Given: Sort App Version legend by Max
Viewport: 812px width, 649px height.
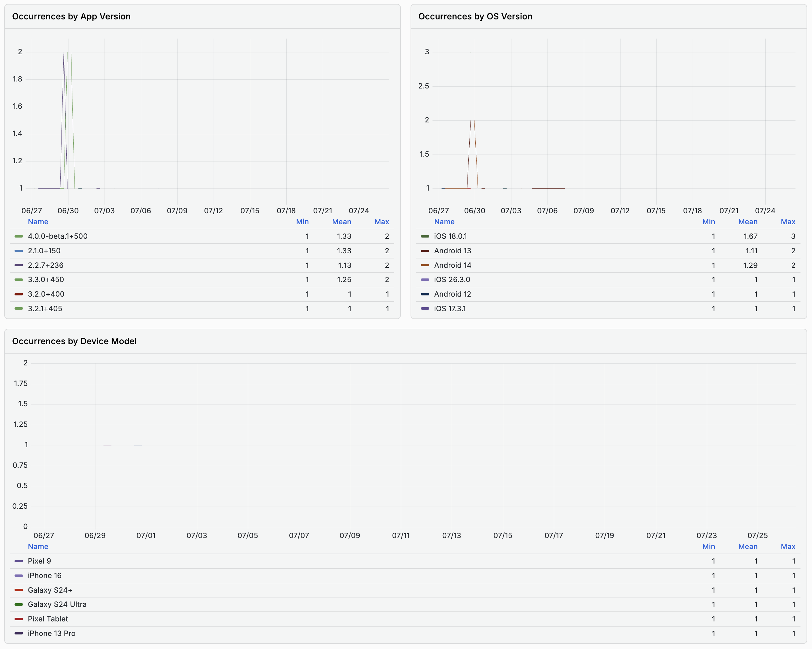Looking at the screenshot, I should 382,222.
